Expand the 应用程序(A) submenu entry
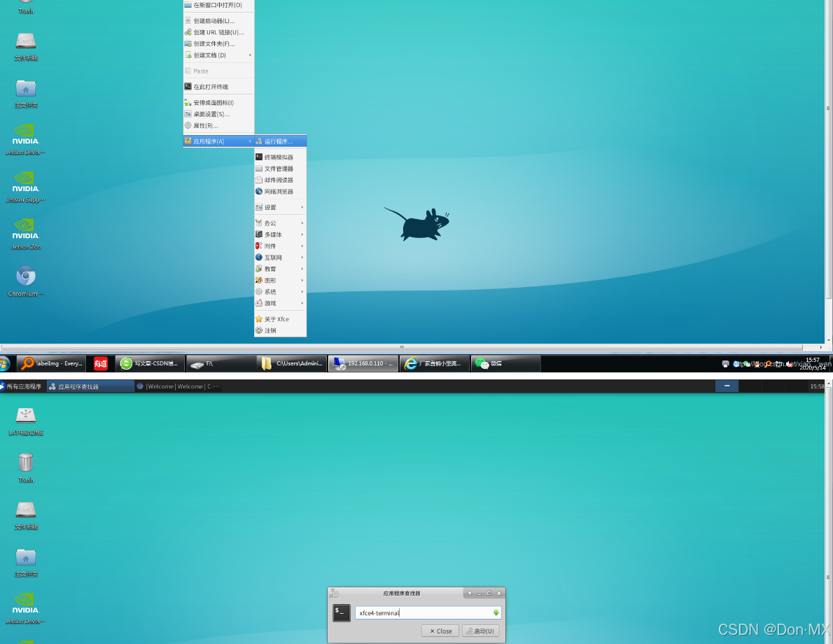The image size is (833, 644). coord(219,141)
